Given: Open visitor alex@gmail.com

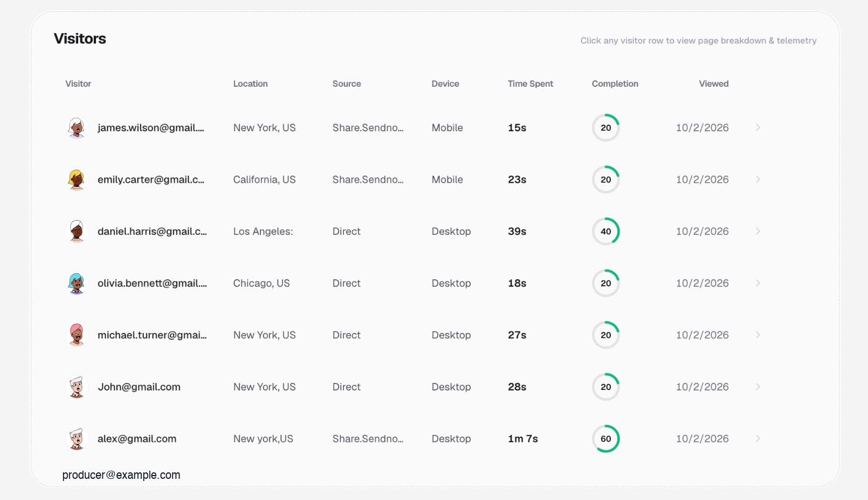Looking at the screenshot, I should pos(137,439).
